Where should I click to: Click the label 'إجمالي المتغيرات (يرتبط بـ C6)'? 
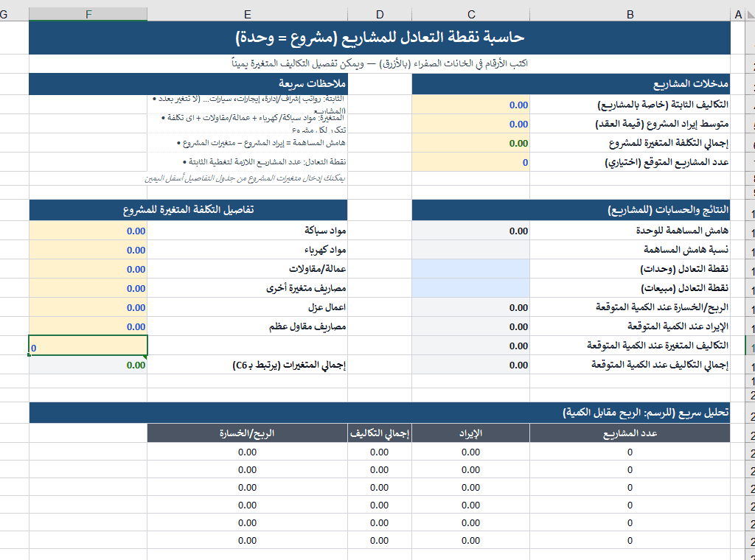289,365
